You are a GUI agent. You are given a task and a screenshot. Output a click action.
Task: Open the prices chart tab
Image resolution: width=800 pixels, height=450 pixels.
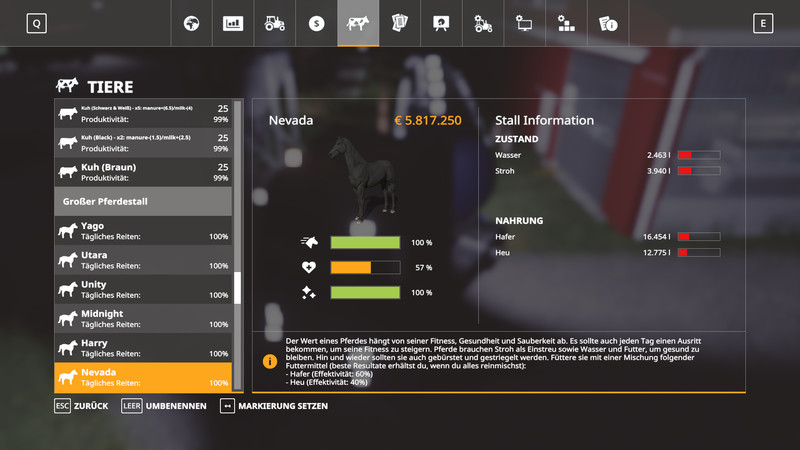233,23
